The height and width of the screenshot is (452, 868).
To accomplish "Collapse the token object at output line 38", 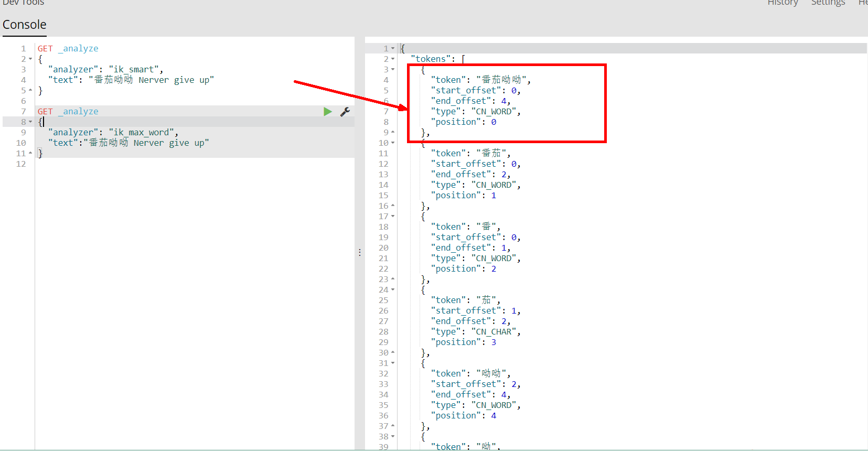I will (x=393, y=437).
